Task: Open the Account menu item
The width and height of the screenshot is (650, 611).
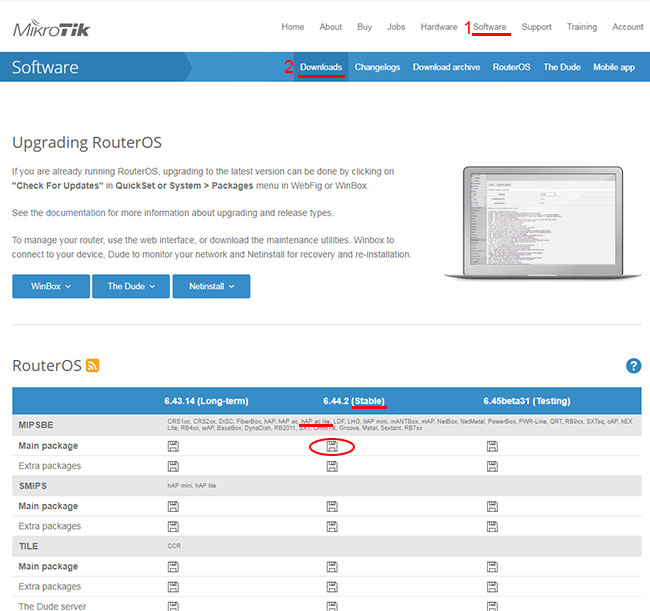Action: [628, 27]
